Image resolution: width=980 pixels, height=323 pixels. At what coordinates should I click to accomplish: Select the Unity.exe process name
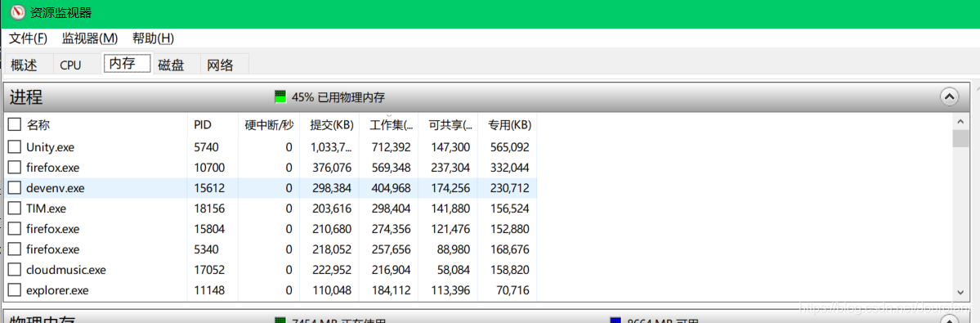pyautogui.click(x=50, y=147)
